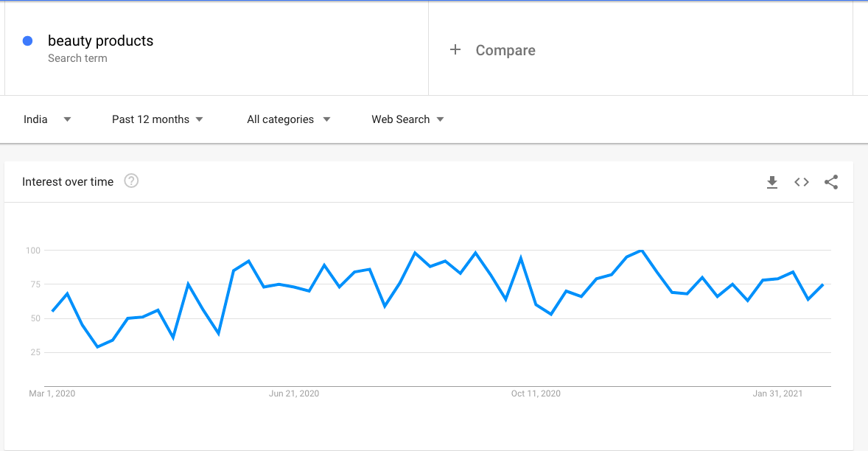The width and height of the screenshot is (868, 451).
Task: Click the Jun 21, 2020 axis label
Action: 294,394
